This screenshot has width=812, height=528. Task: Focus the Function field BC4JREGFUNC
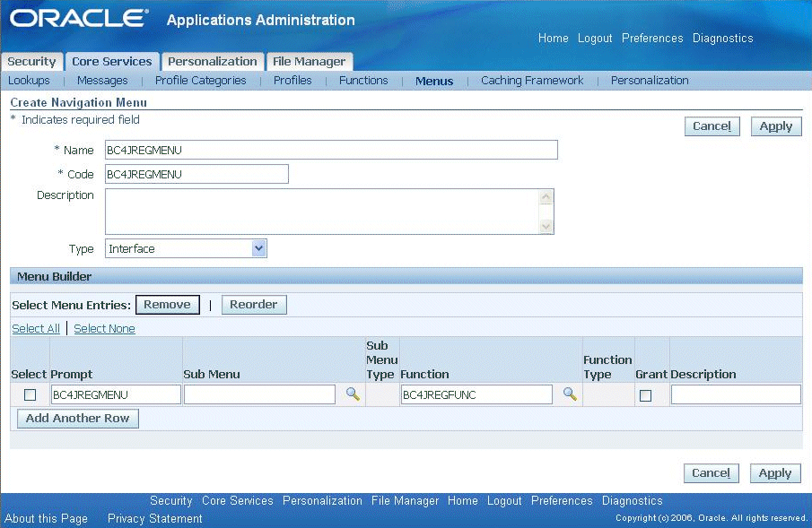(x=476, y=394)
